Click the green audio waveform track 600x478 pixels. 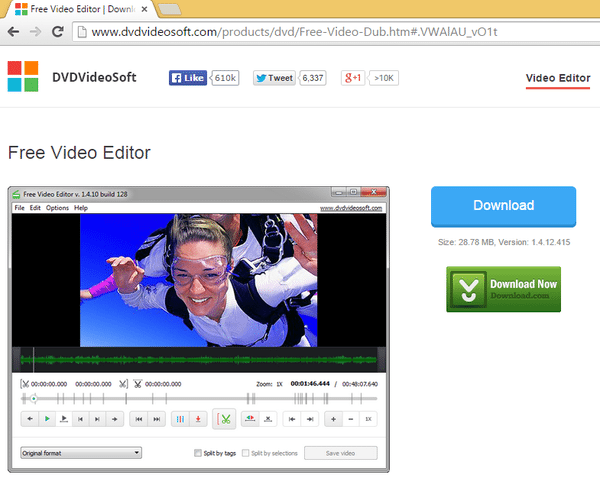pos(199,359)
